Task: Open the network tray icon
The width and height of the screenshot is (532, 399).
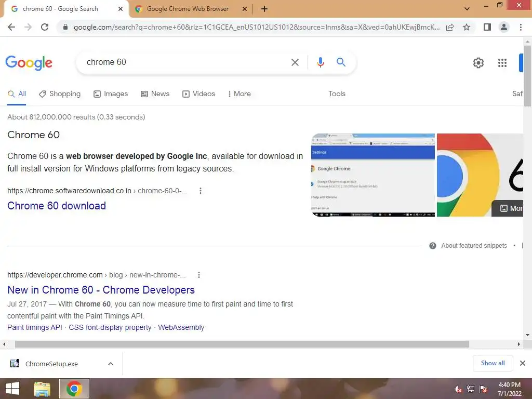Action: point(471,389)
